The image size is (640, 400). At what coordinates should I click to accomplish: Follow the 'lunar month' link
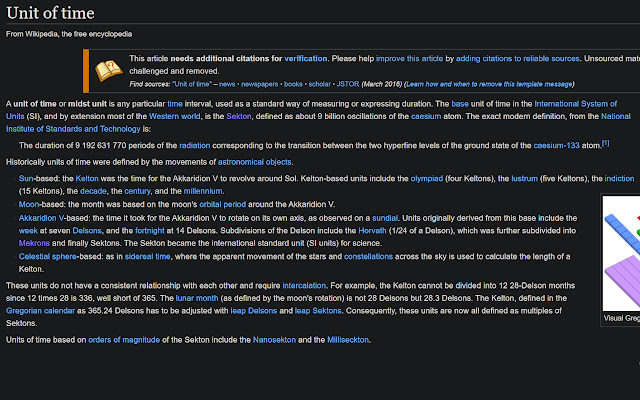point(197,298)
